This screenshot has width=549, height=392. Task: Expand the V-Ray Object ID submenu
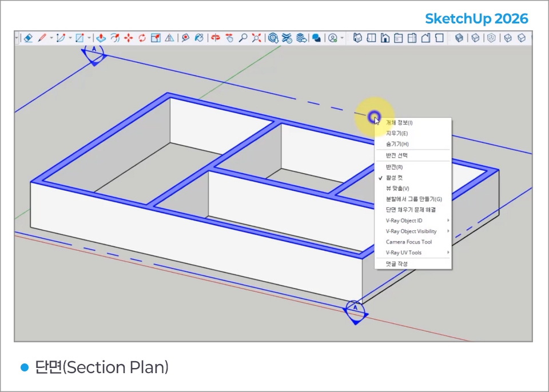pyautogui.click(x=413, y=221)
